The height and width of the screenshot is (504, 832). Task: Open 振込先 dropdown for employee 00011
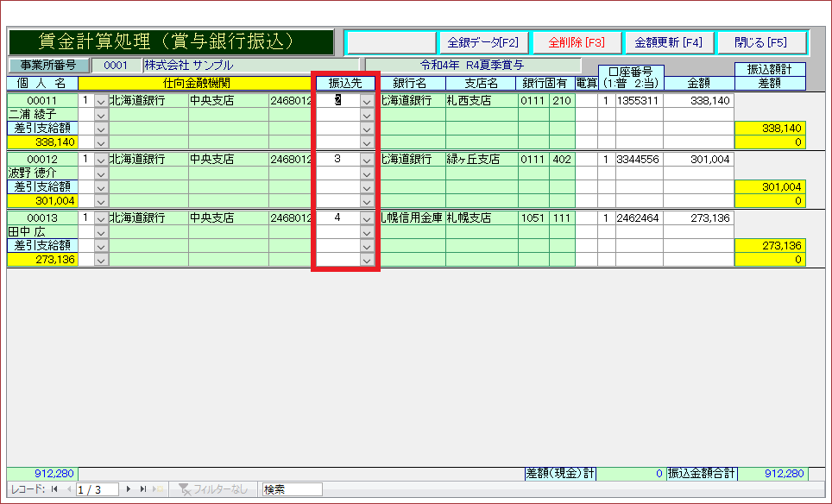[367, 101]
